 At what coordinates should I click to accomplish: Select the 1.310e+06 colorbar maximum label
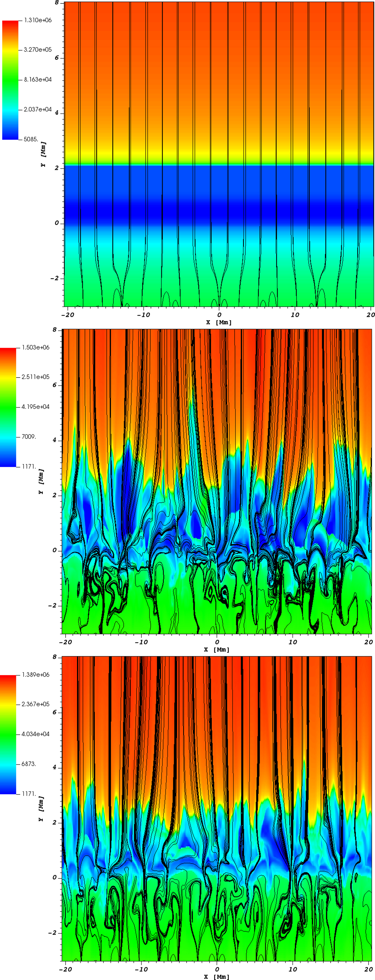[37, 20]
